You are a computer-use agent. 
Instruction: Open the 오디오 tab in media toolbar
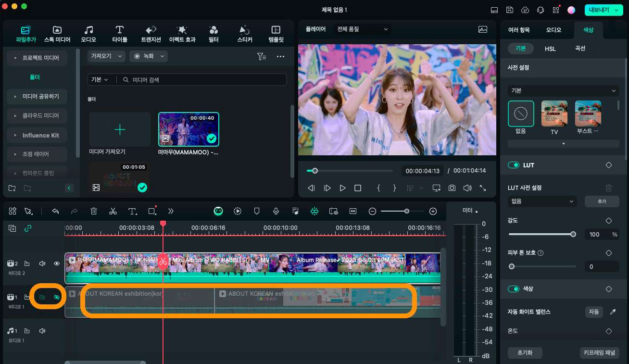click(88, 34)
